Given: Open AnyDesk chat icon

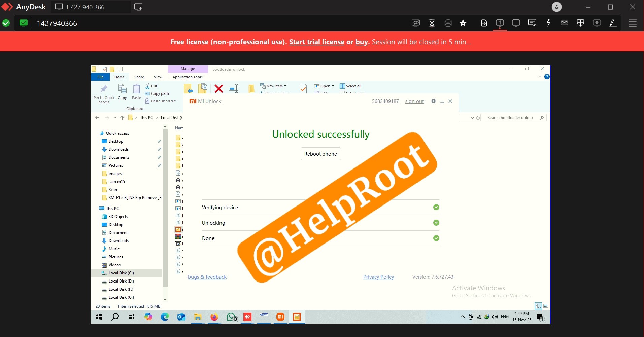Looking at the screenshot, I should 532,23.
